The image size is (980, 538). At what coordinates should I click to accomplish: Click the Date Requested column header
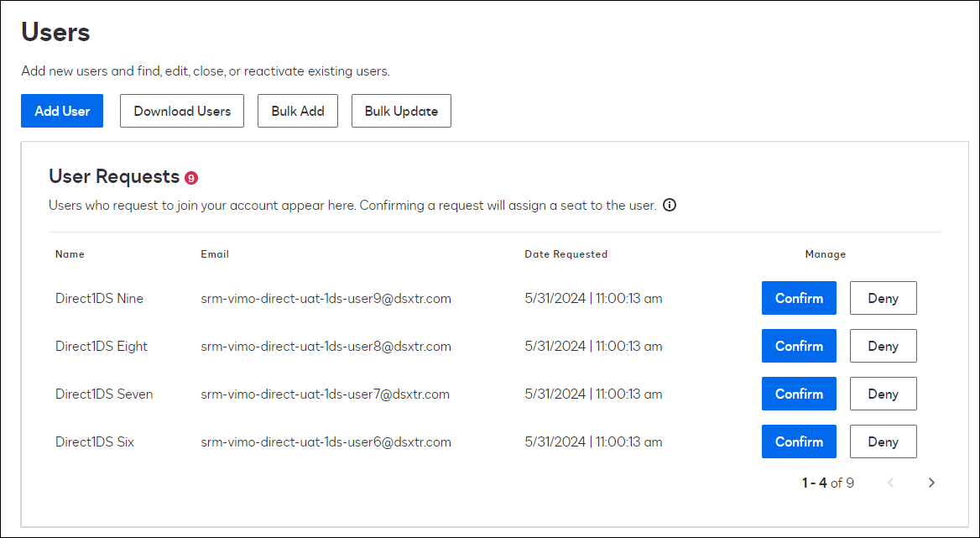(566, 254)
